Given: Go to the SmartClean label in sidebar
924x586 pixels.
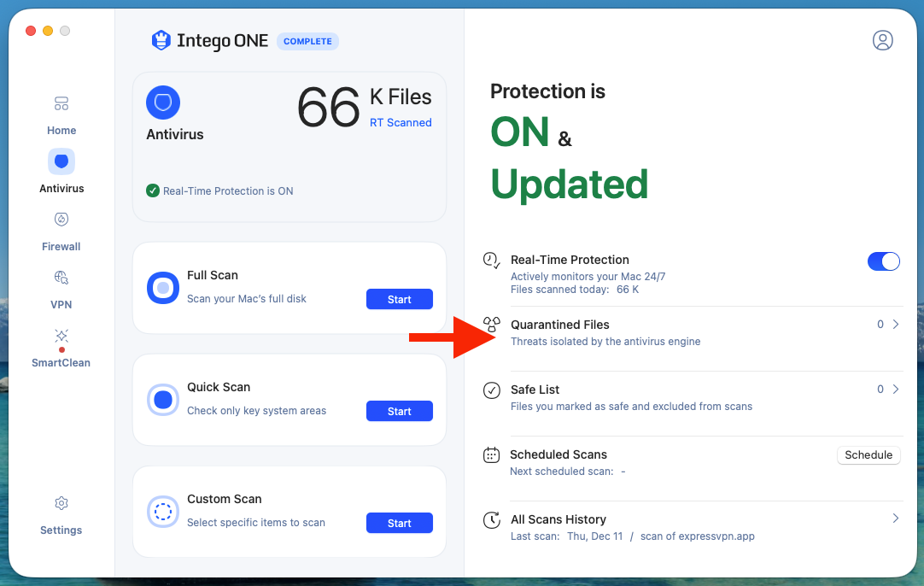Looking at the screenshot, I should (61, 362).
